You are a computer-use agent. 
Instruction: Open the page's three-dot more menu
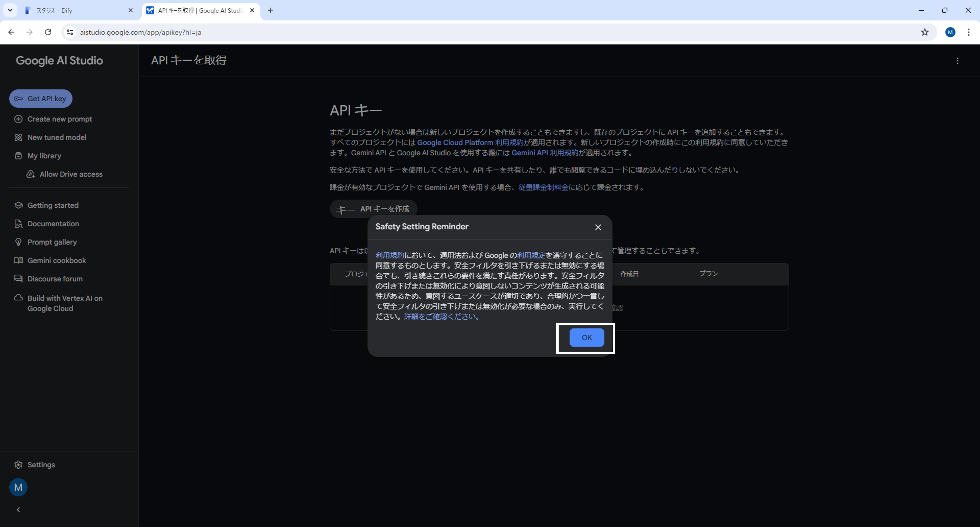pyautogui.click(x=957, y=61)
